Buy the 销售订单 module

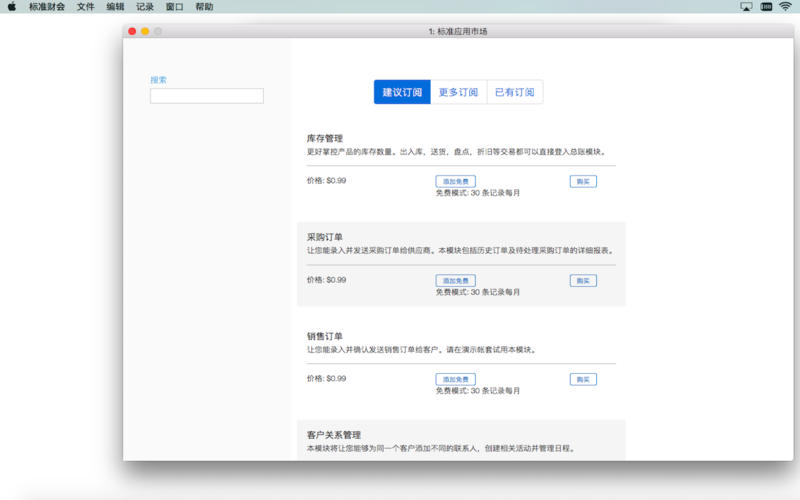pos(583,380)
